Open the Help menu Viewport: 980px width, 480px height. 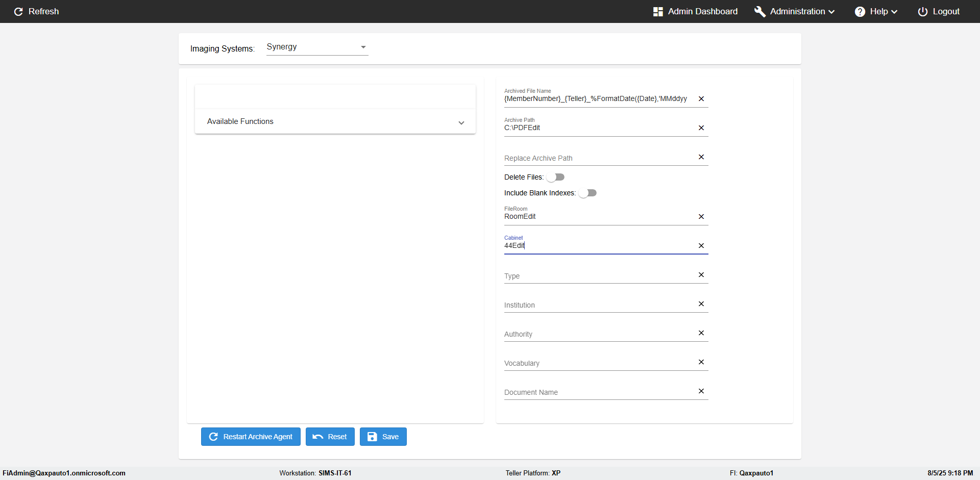876,11
